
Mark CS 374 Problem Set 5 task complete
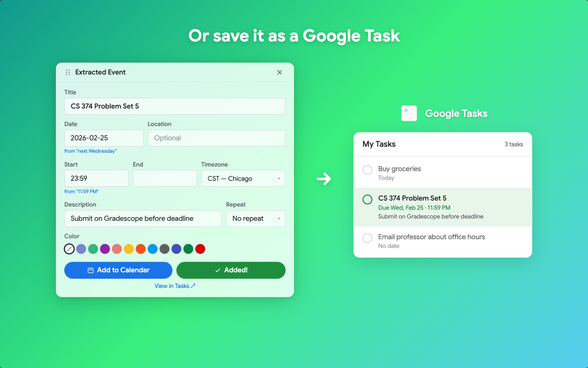click(x=367, y=200)
